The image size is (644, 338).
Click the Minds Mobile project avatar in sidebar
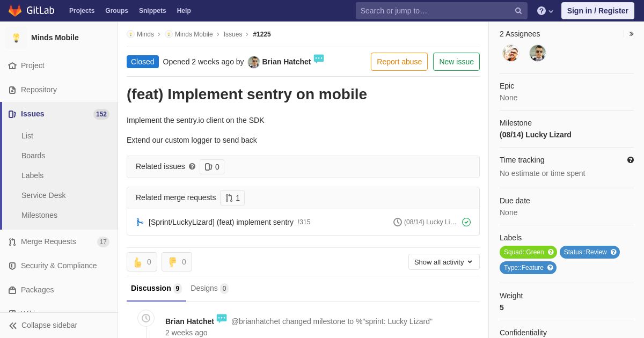(x=16, y=38)
